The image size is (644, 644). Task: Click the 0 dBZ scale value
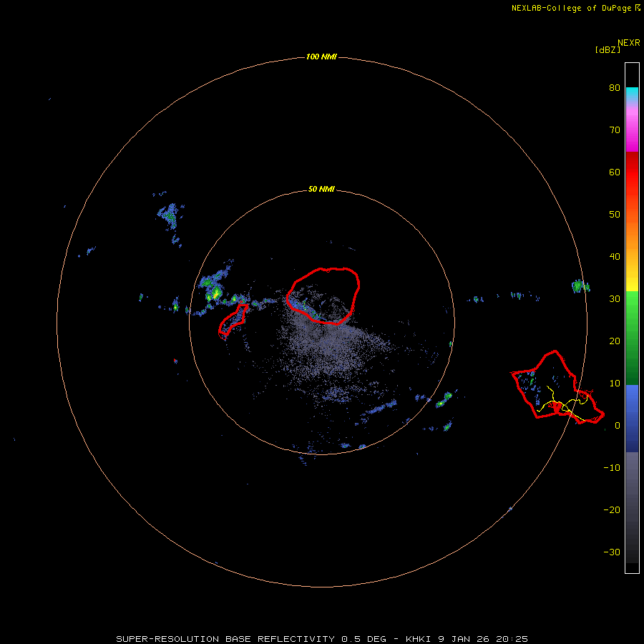(618, 426)
